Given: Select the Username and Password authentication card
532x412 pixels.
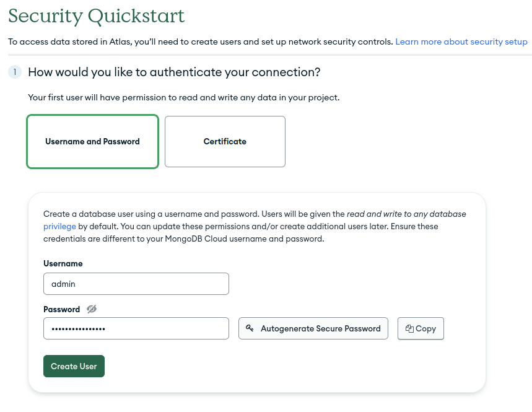Looking at the screenshot, I should [92, 141].
